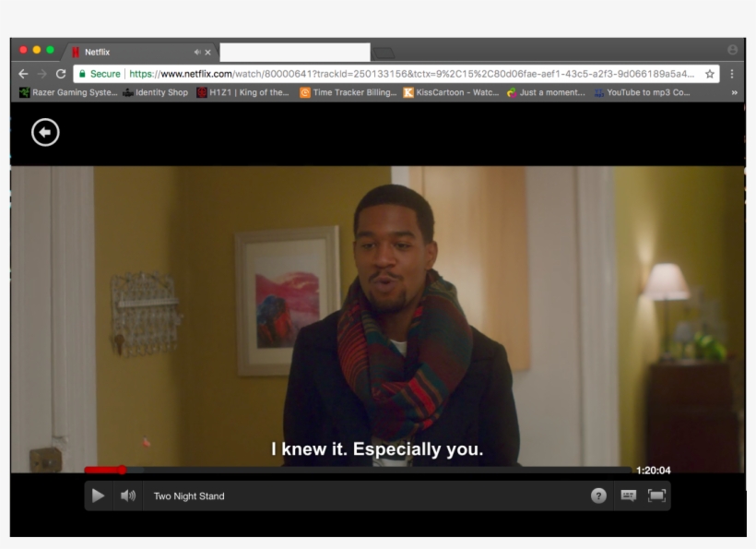
Task: Open YouTube to mp3 Co... bookmark
Action: pos(643,92)
